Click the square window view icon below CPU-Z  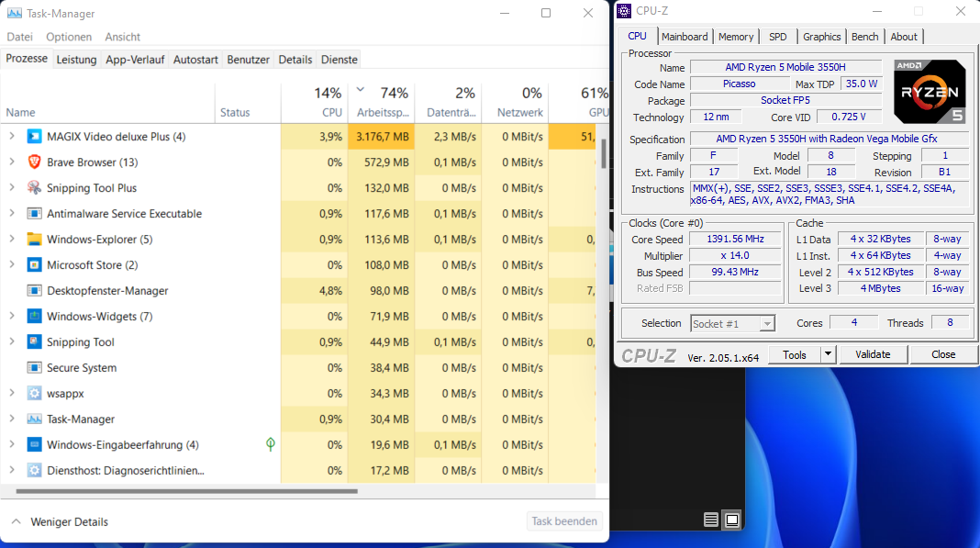732,520
